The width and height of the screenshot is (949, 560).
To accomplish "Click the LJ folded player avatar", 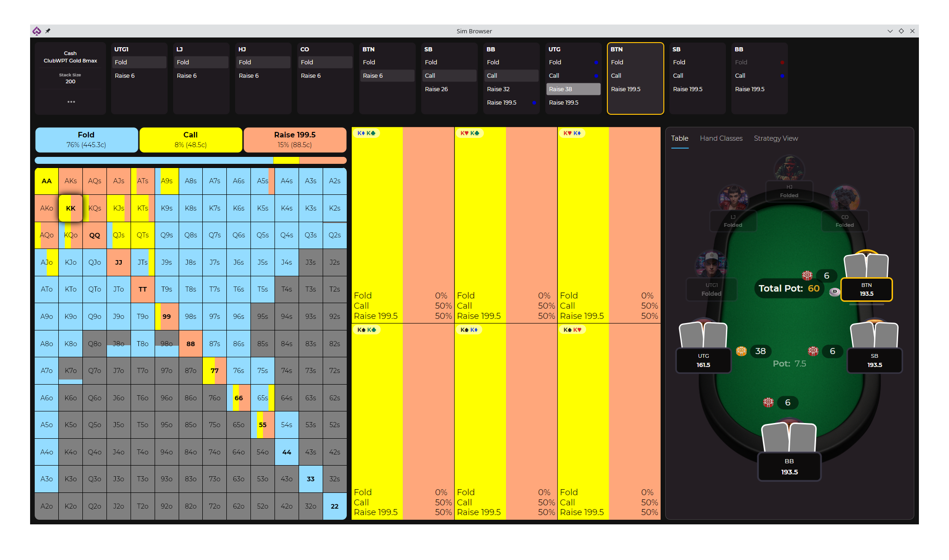I will pyautogui.click(x=733, y=198).
